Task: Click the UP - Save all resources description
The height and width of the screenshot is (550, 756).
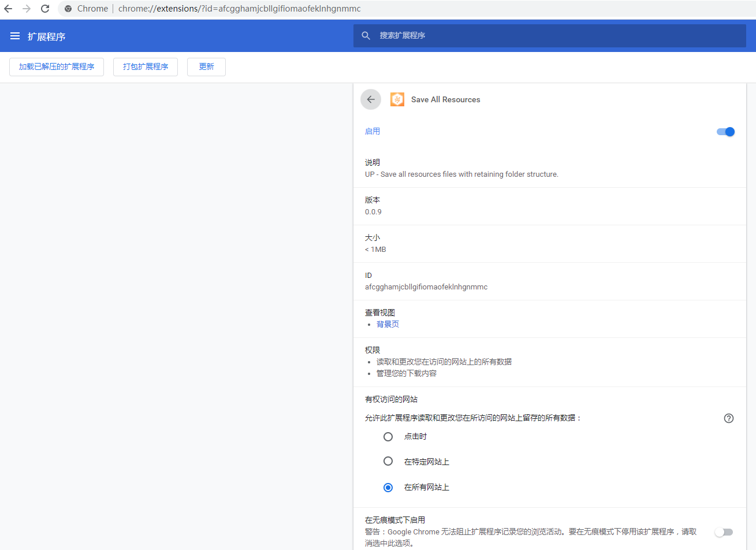Action: coord(461,174)
